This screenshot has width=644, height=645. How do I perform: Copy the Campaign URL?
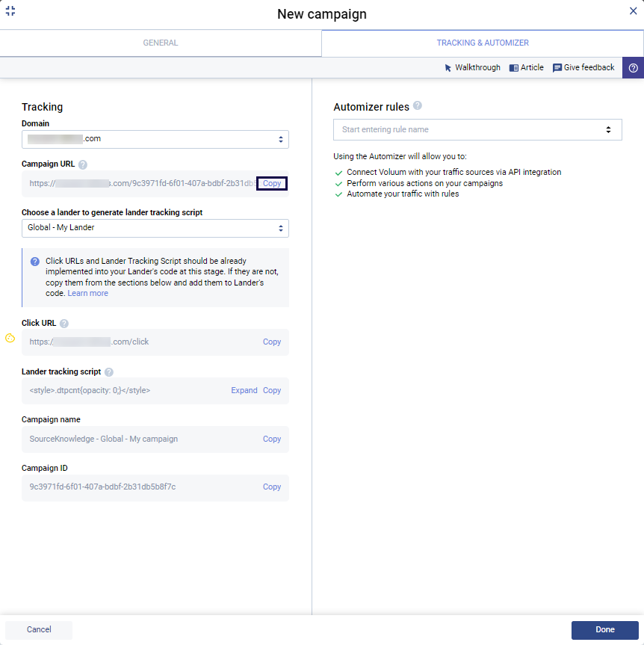coord(272,184)
